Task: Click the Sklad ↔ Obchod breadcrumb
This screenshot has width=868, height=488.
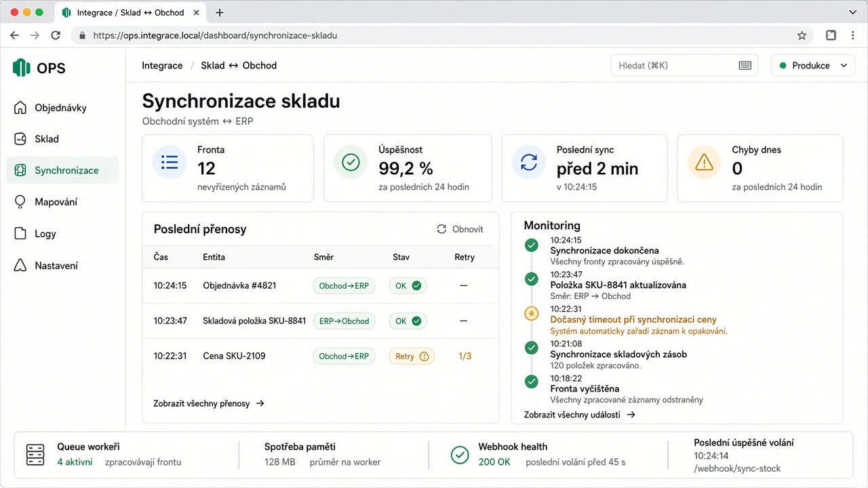Action: [239, 66]
